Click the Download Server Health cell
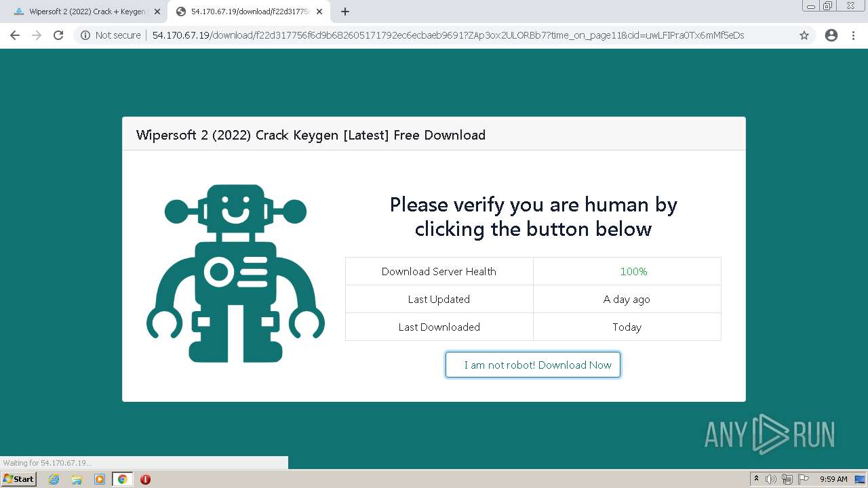Viewport: 868px width, 488px height. [439, 271]
